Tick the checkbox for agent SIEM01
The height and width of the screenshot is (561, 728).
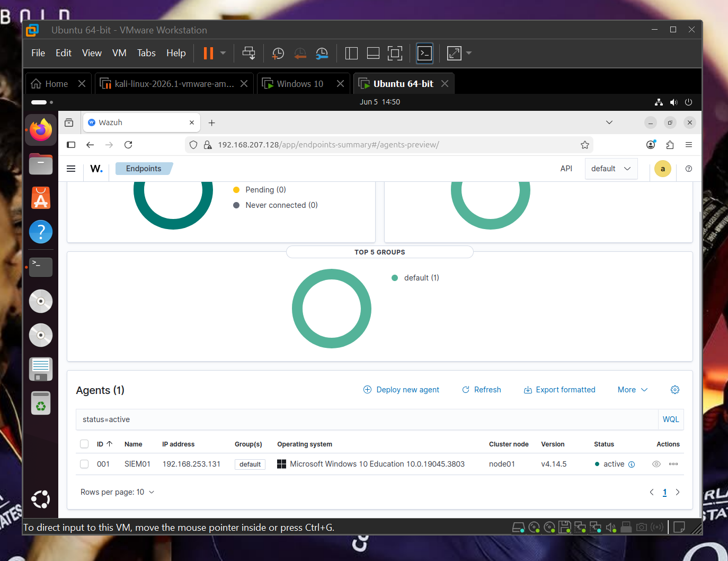(84, 464)
